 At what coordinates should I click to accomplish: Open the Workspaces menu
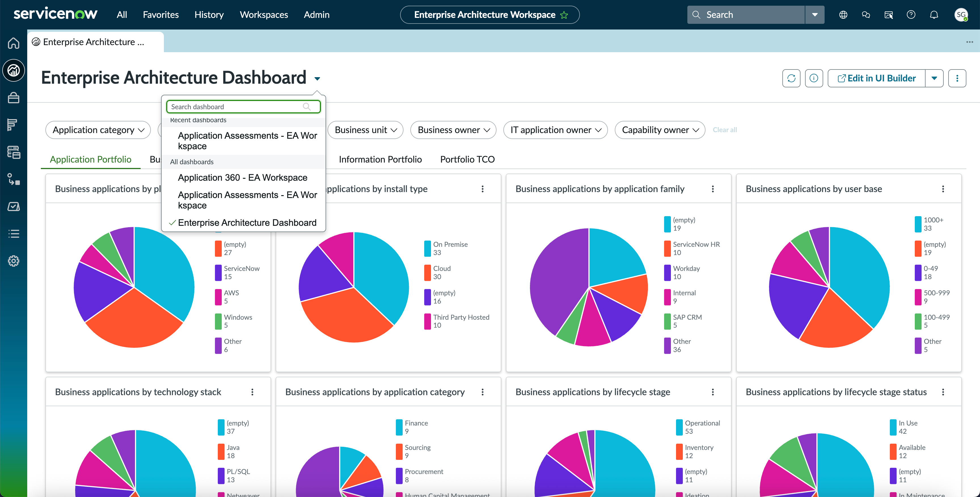tap(264, 15)
